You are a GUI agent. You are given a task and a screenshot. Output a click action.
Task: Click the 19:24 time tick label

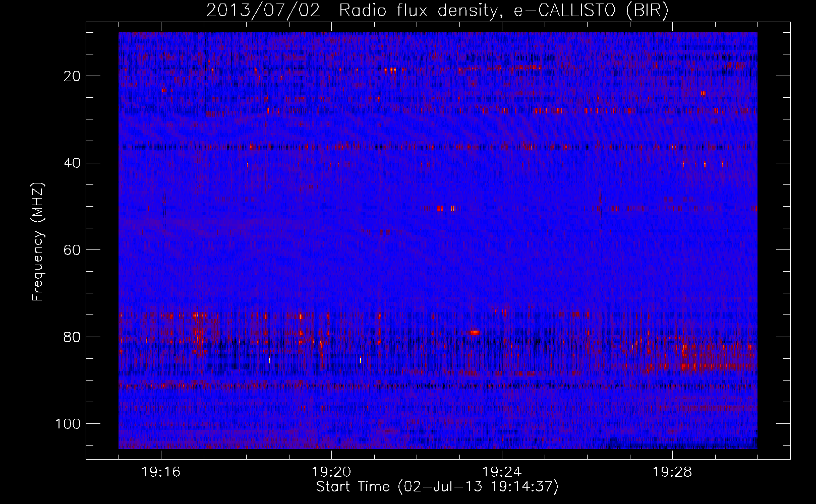(x=502, y=472)
